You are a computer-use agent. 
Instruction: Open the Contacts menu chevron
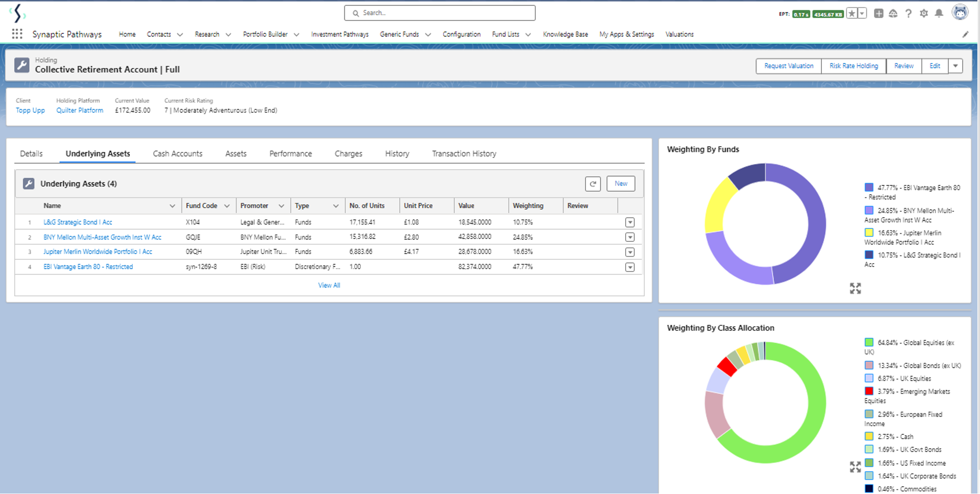tap(180, 34)
